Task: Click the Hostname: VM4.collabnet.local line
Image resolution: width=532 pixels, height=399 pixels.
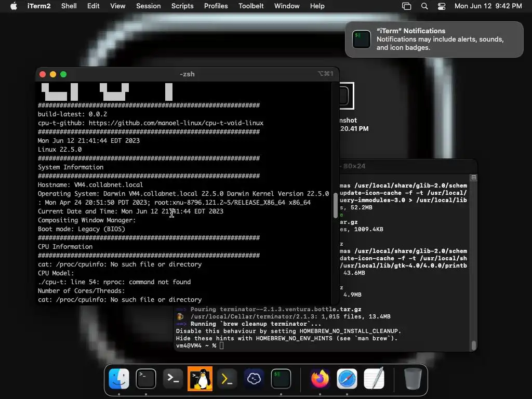Action: tap(90, 185)
